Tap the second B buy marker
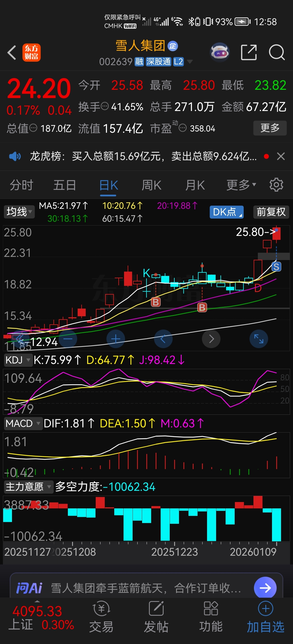 (x=202, y=307)
